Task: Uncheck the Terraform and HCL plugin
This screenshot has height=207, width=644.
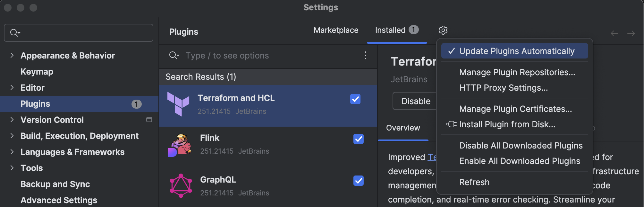Action: click(x=355, y=100)
